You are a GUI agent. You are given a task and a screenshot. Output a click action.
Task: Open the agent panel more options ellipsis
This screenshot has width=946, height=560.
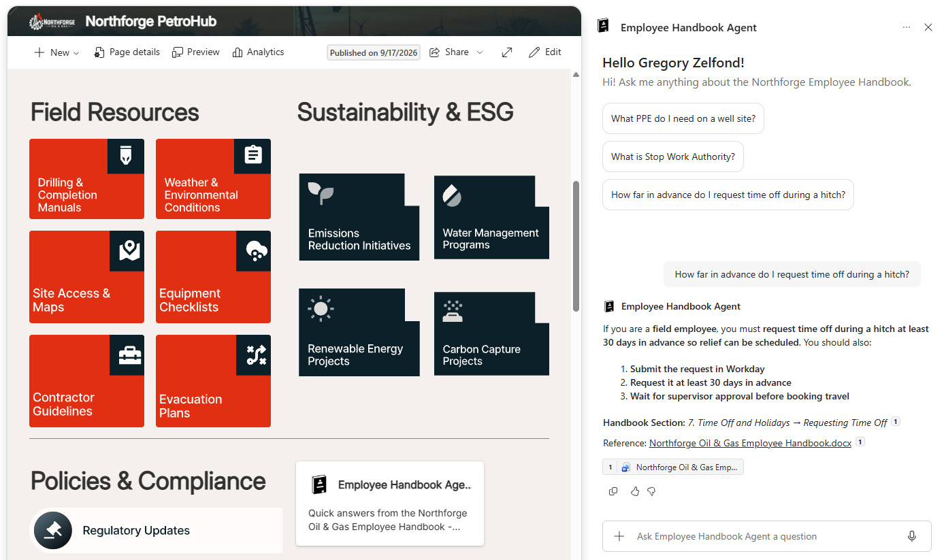[907, 27]
